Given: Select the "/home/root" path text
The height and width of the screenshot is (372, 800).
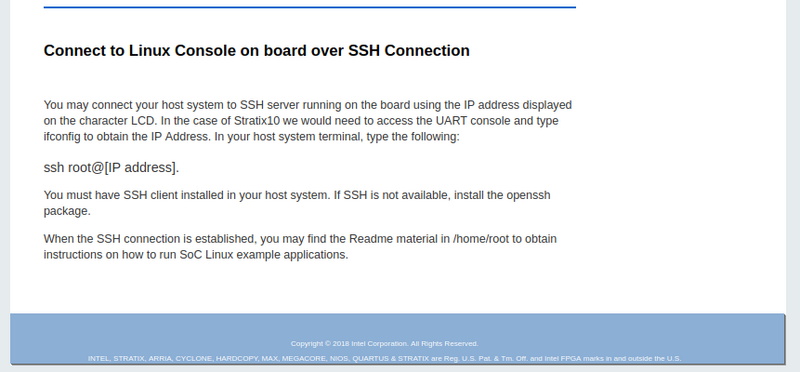Looking at the screenshot, I should coord(481,239).
